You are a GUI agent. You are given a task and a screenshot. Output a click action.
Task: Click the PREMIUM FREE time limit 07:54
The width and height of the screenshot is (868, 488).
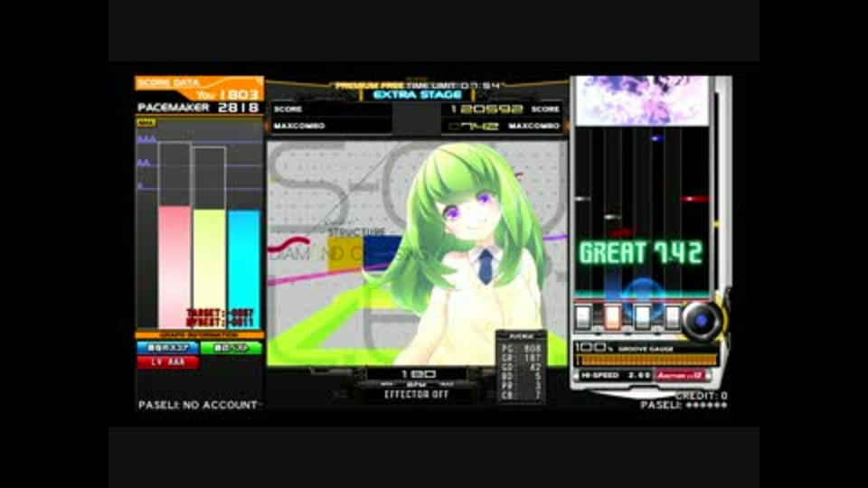pyautogui.click(x=418, y=85)
